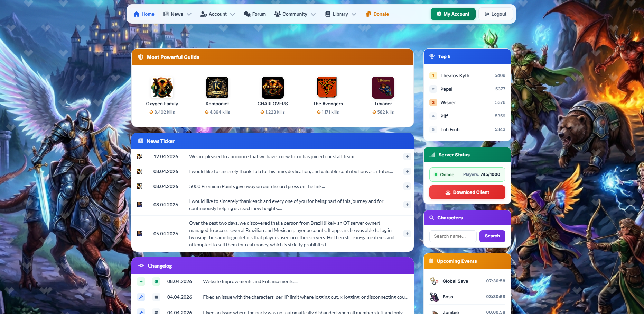Click author avatar on Premium Points giveaway news

(140, 186)
